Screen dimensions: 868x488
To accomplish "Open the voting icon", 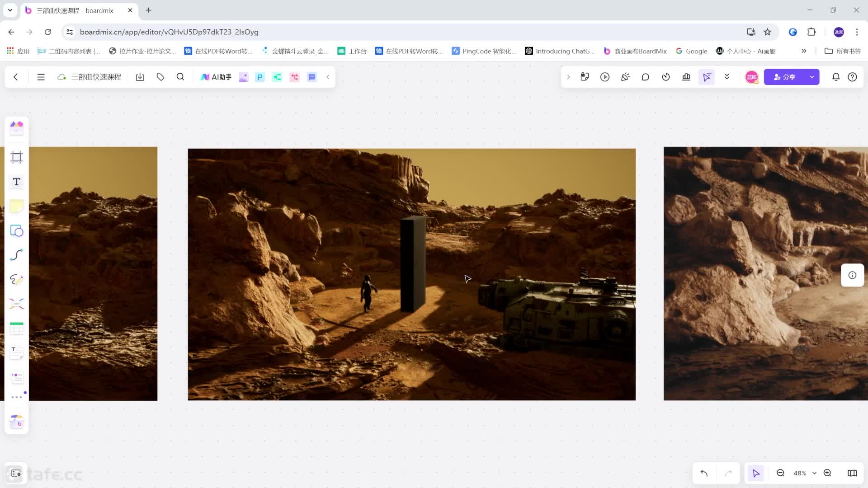I will point(686,77).
